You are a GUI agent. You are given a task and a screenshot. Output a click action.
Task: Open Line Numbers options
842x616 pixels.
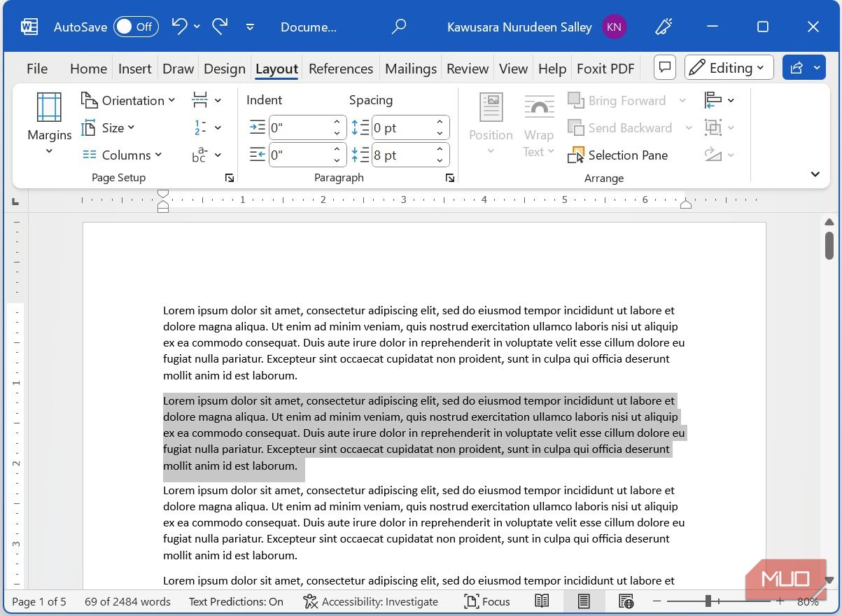[200, 127]
